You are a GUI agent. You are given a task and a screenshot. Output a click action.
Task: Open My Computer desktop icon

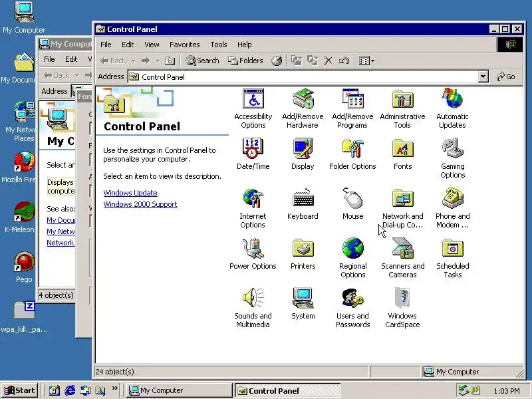click(x=24, y=17)
